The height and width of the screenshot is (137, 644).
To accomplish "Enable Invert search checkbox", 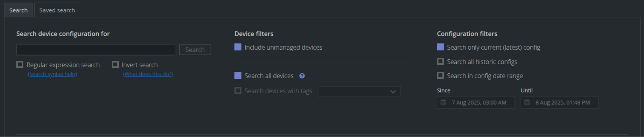I will click(x=115, y=64).
